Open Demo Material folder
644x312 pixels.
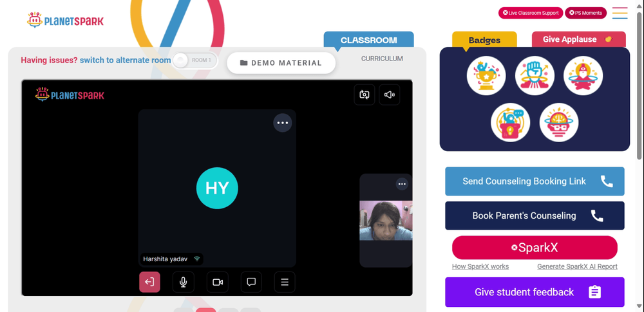coord(281,63)
